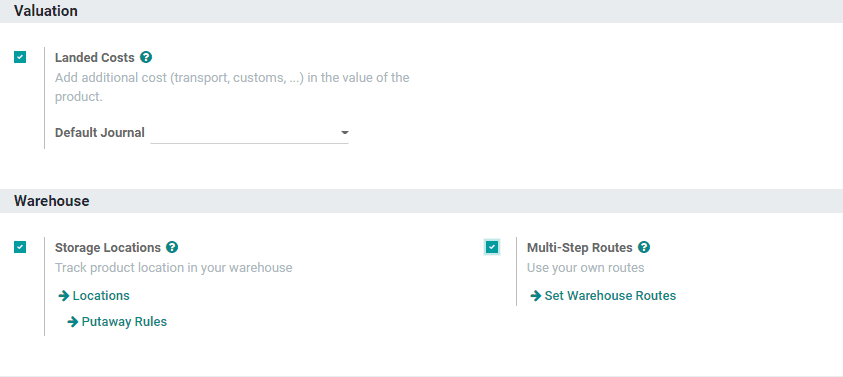Open help icon beside Storage Locations
The image size is (843, 377).
pyautogui.click(x=172, y=247)
